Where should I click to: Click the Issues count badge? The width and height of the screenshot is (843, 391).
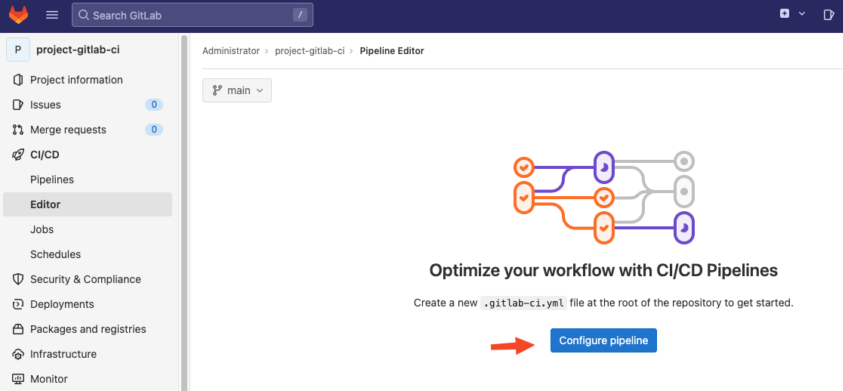tap(154, 105)
